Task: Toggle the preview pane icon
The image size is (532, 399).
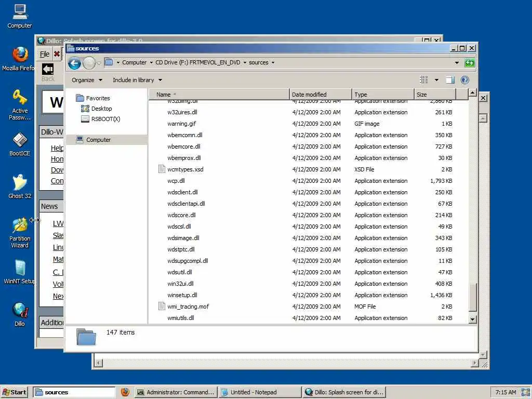Action: pos(450,80)
